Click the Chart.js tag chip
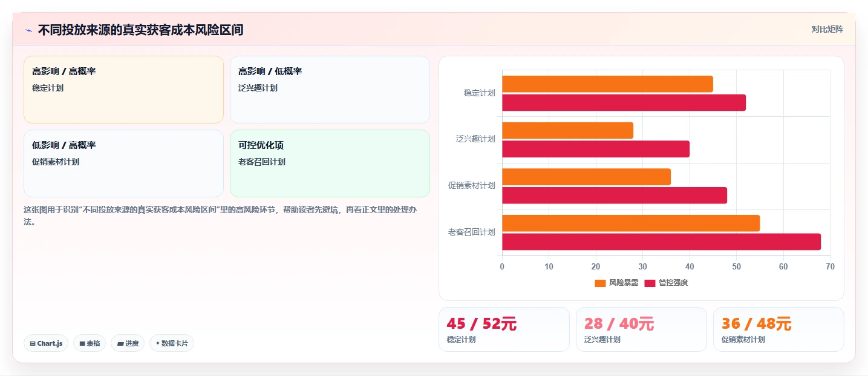This screenshot has height=376, width=868. [46, 343]
